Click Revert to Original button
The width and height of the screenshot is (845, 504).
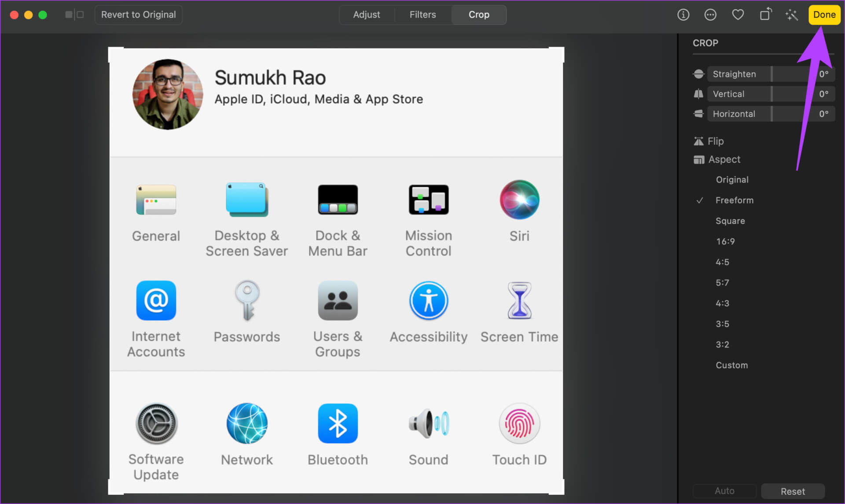click(x=139, y=15)
